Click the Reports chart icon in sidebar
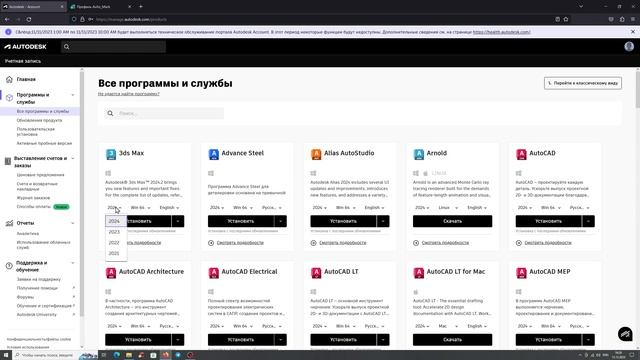Screen dimensions: 640x360 [x=9, y=223]
